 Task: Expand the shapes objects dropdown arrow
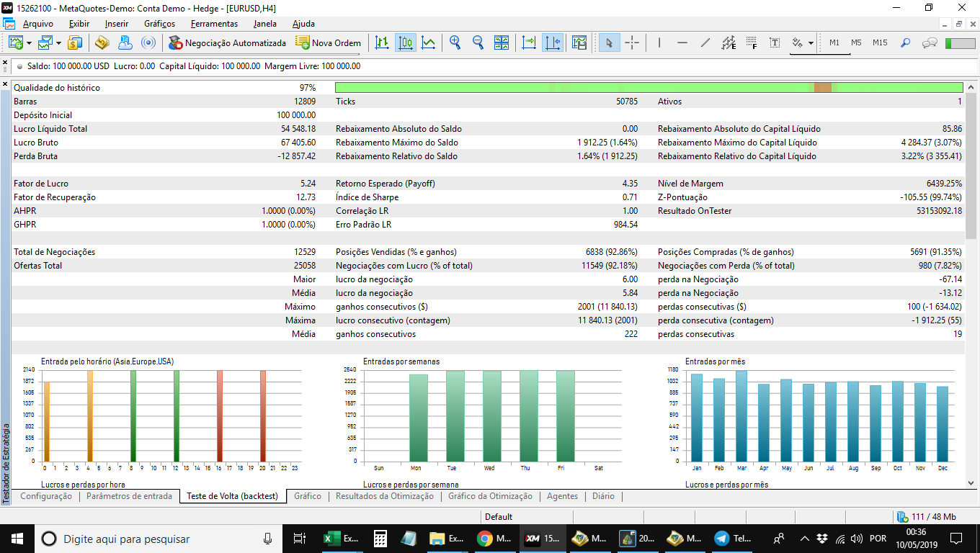click(811, 43)
